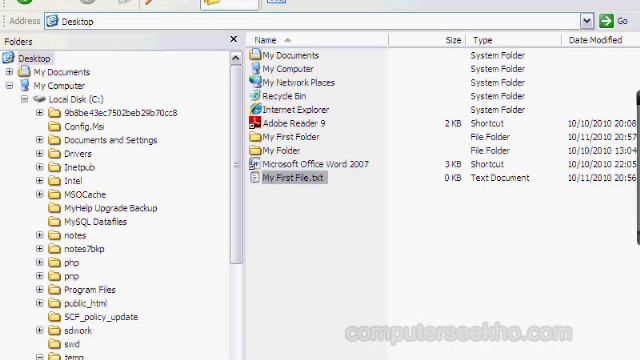
Task: Collapse My Computer in folder tree
Action: (x=9, y=85)
